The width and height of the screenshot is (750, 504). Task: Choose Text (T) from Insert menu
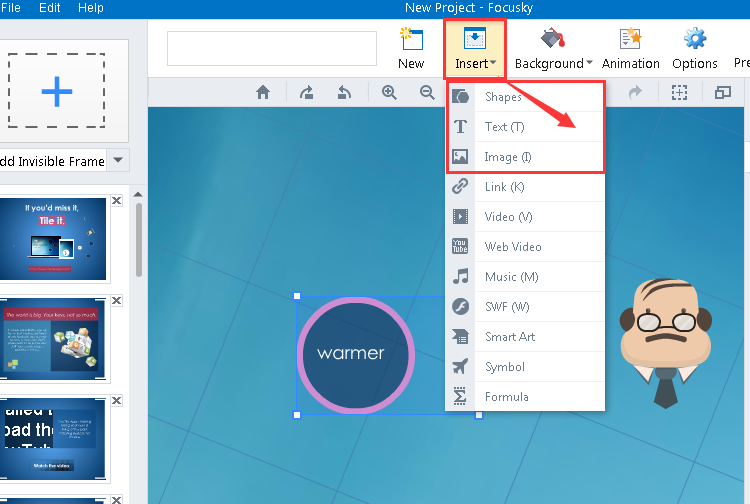point(525,127)
